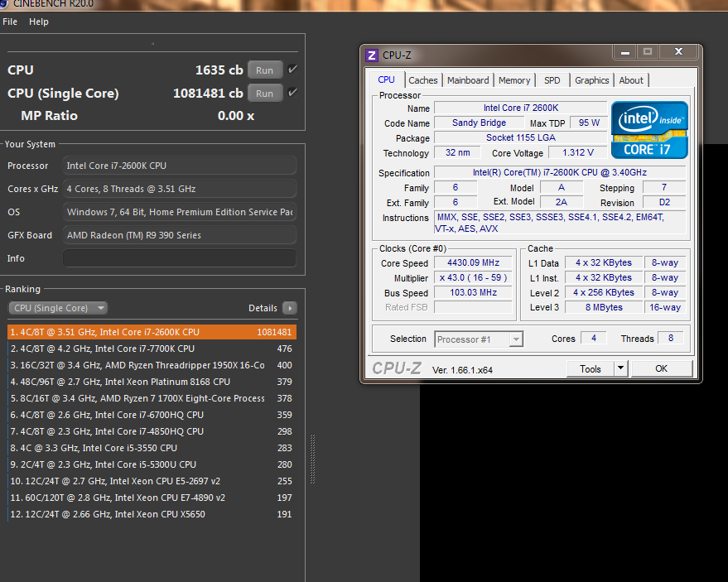Viewport: 728px width, 582px height.
Task: Select ranking row Intel Core i5-3550 CPU
Action: coord(152,448)
